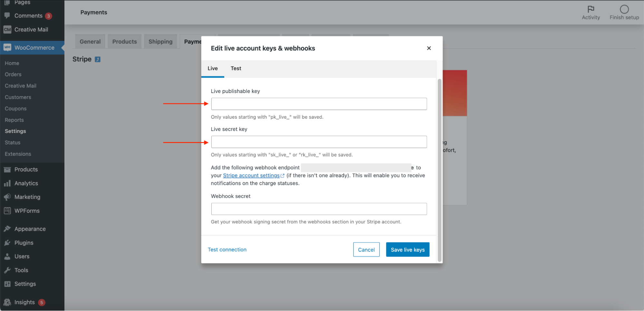
Task: Open the Shipping settings tab
Action: point(160,41)
